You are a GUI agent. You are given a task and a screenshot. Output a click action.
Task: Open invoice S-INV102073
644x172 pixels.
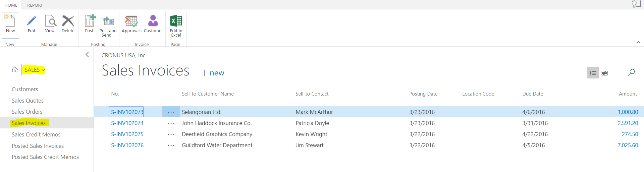click(127, 112)
